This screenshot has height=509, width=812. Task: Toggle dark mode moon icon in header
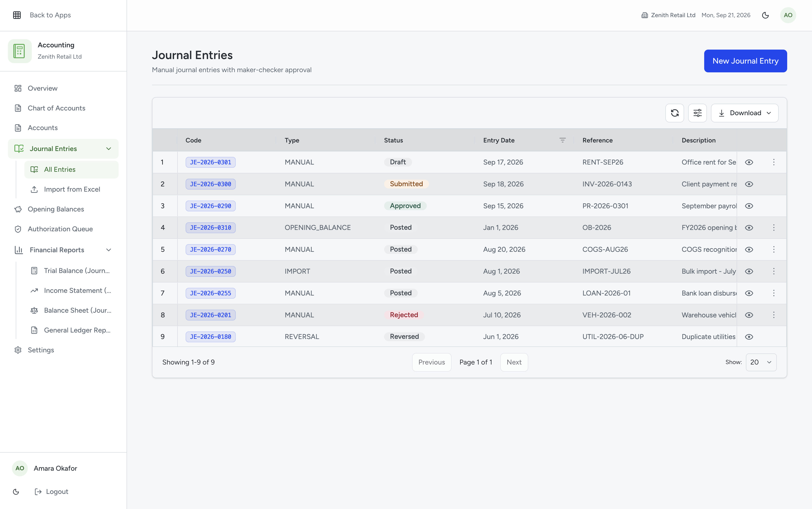click(765, 15)
